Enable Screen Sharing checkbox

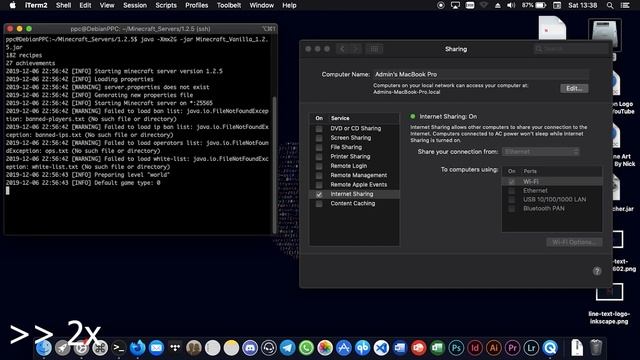tap(319, 138)
